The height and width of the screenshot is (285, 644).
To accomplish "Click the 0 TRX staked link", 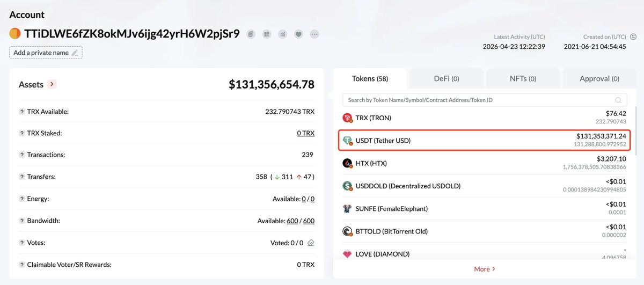I will [306, 133].
